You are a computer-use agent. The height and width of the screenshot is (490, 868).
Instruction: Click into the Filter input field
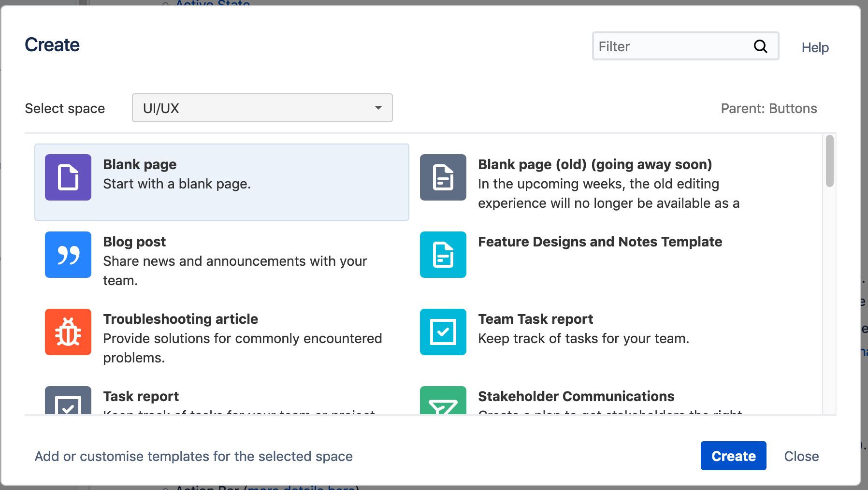pos(672,46)
